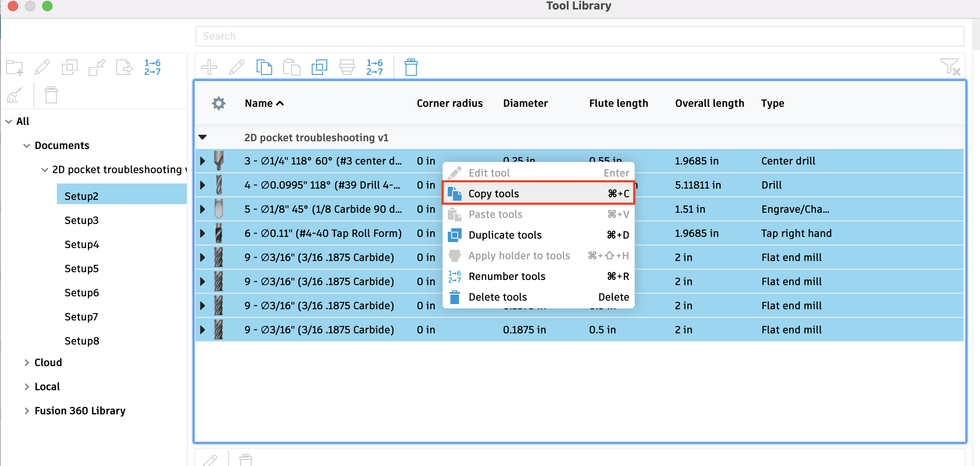
Task: Select the Copy tools toolbar icon
Action: tap(264, 67)
